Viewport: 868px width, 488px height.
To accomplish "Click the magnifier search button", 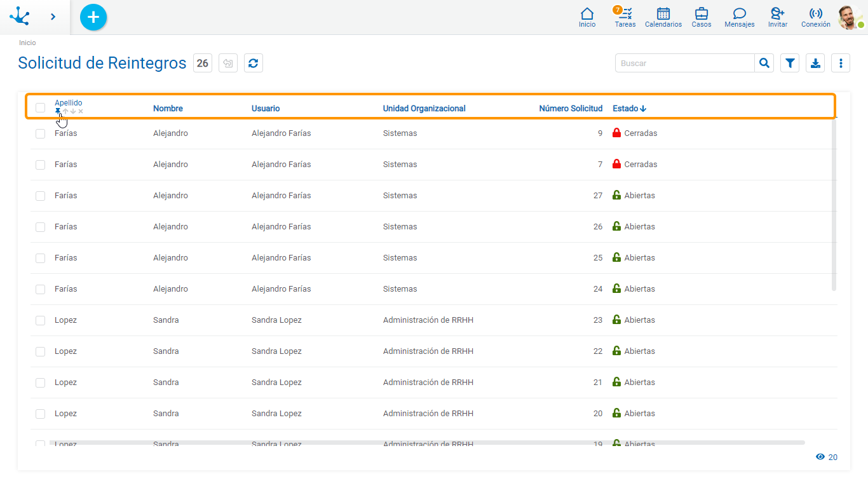I will tap(764, 63).
